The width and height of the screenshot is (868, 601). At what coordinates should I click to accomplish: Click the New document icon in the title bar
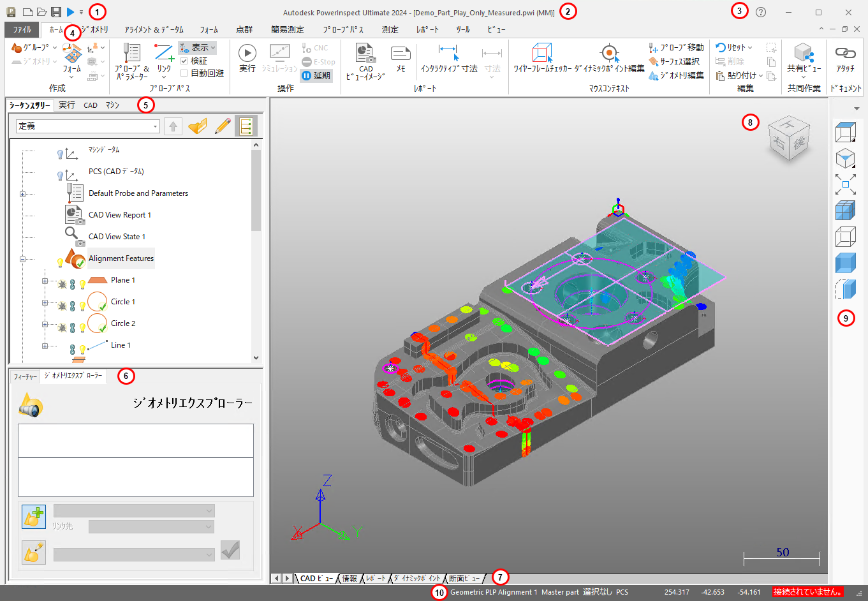[27, 12]
